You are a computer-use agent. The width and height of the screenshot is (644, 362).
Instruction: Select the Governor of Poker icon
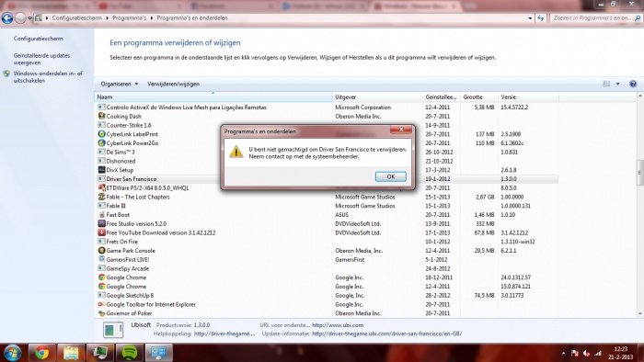coord(101,313)
